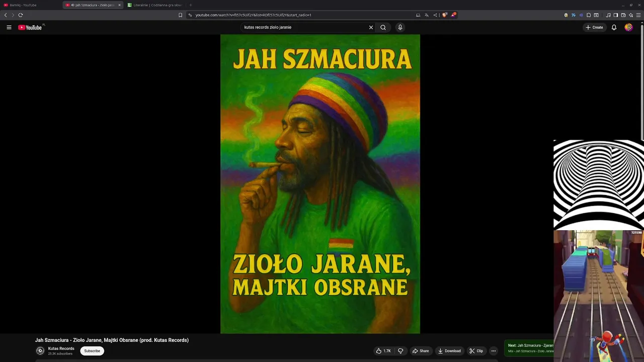The width and height of the screenshot is (644, 362).
Task: Click the Jah Szmaciura video cover artwork
Action: coord(320,184)
